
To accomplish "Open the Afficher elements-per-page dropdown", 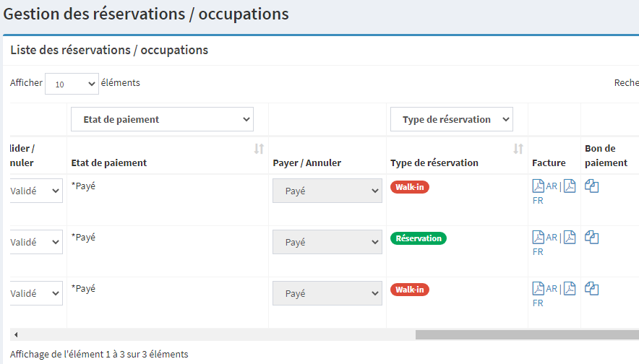I will coord(72,84).
